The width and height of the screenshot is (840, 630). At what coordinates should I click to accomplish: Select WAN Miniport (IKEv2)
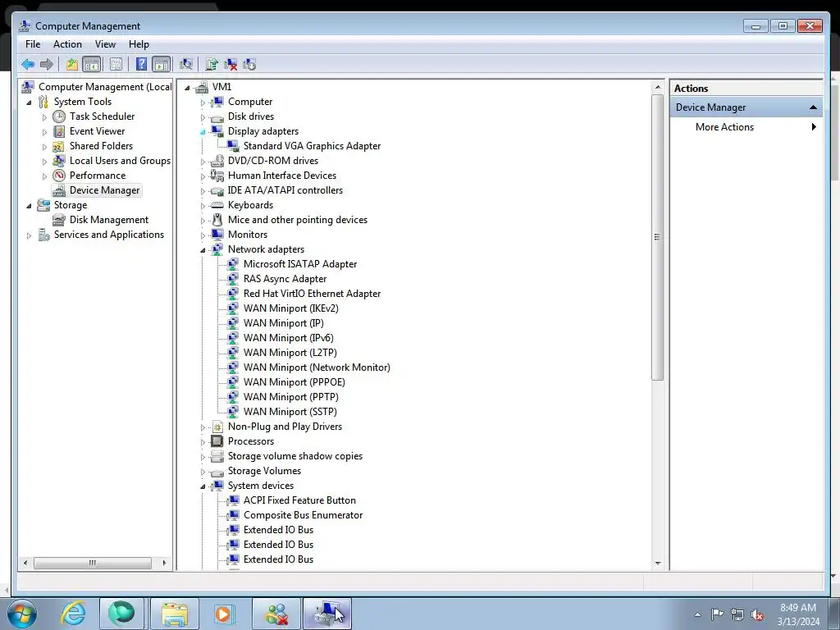pyautogui.click(x=291, y=308)
